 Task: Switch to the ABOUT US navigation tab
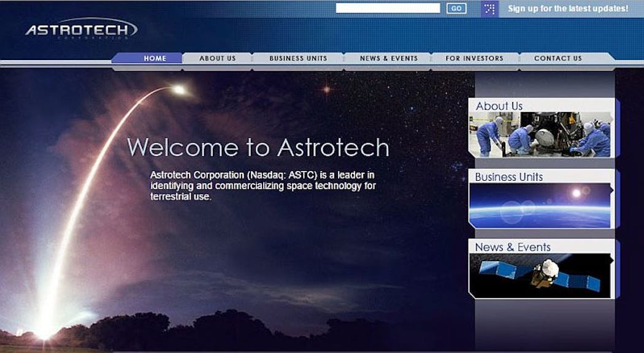click(217, 58)
